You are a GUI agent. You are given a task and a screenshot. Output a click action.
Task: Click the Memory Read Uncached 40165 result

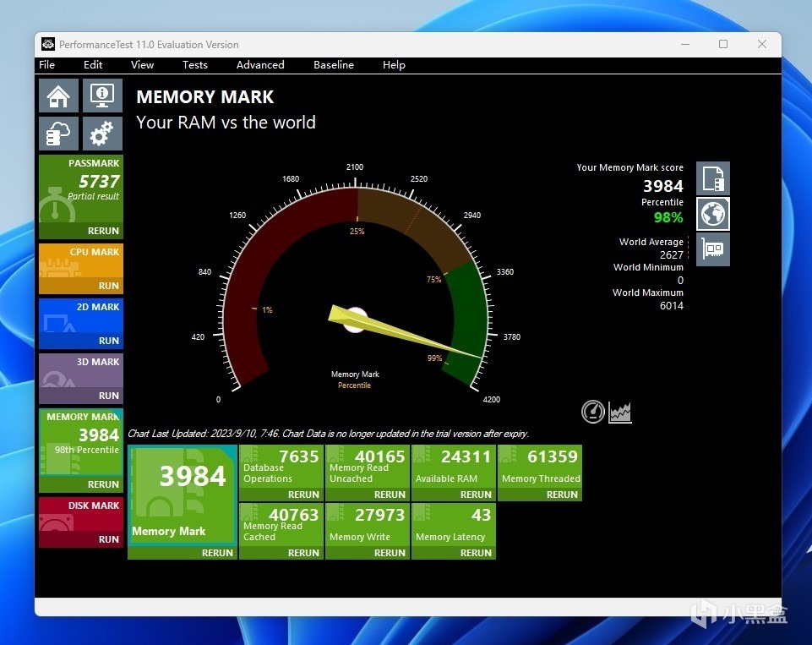[368, 467]
